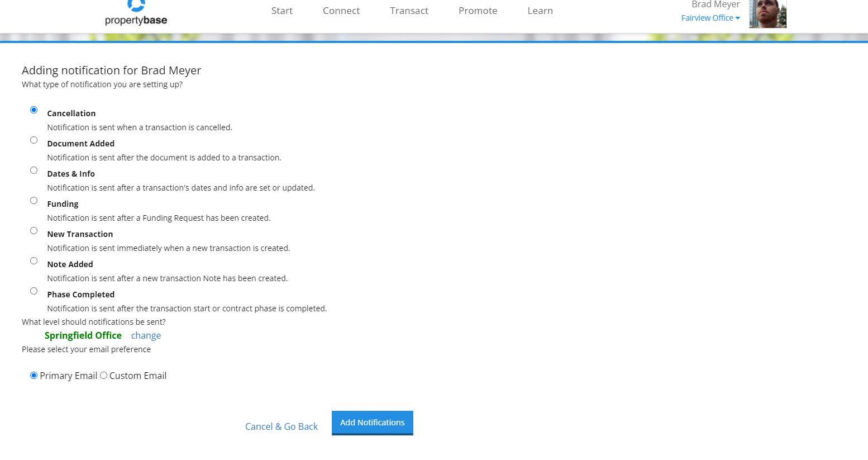The width and height of the screenshot is (868, 460).
Task: Select the Funding notification type
Action: (34, 200)
